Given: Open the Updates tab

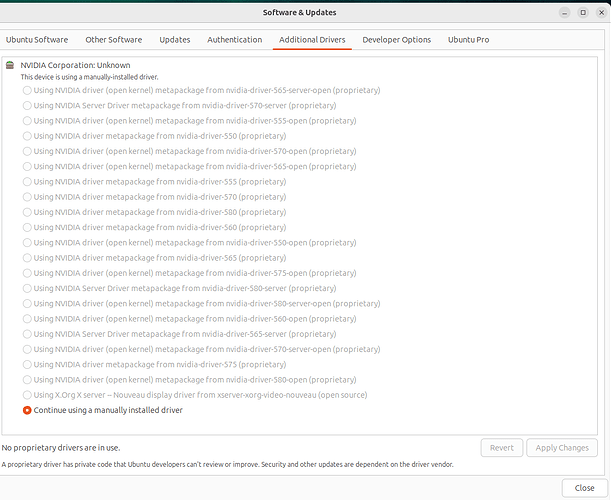Looking at the screenshot, I should [x=175, y=40].
